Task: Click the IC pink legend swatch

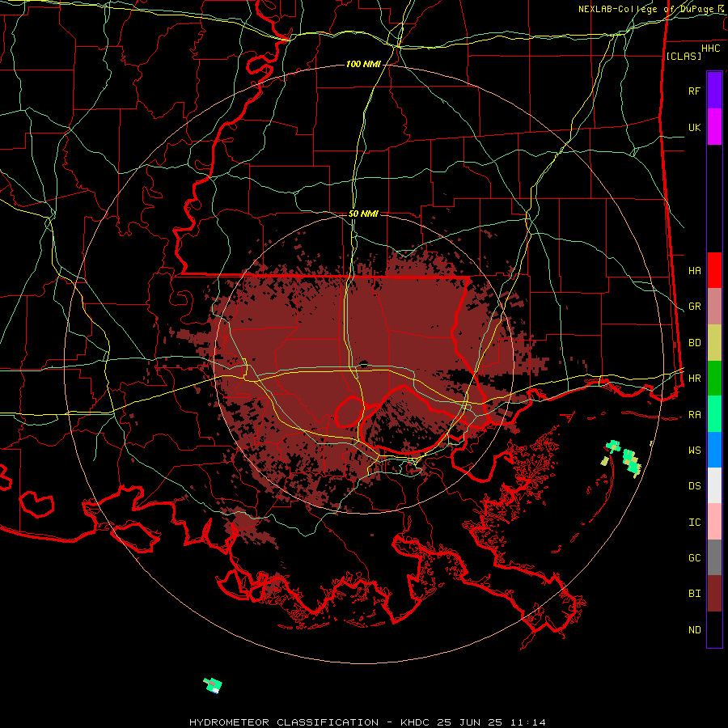Action: (714, 522)
